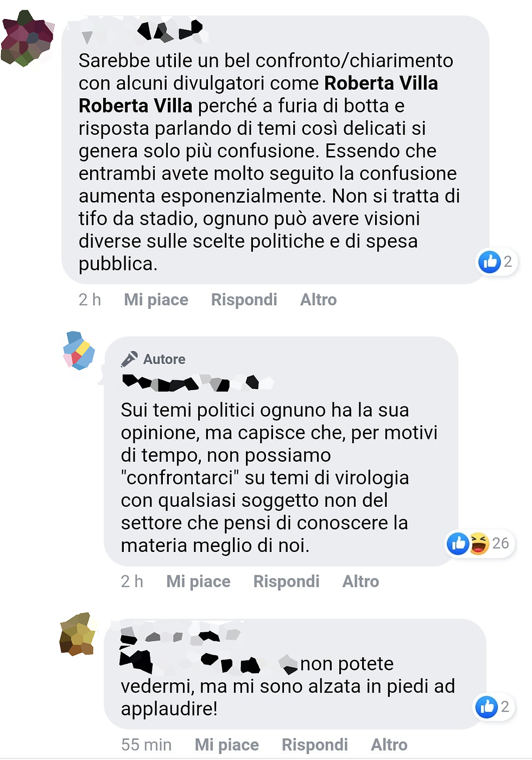The image size is (532, 760).
Task: Reply to the author's comment via Rispondi
Action: (x=286, y=582)
